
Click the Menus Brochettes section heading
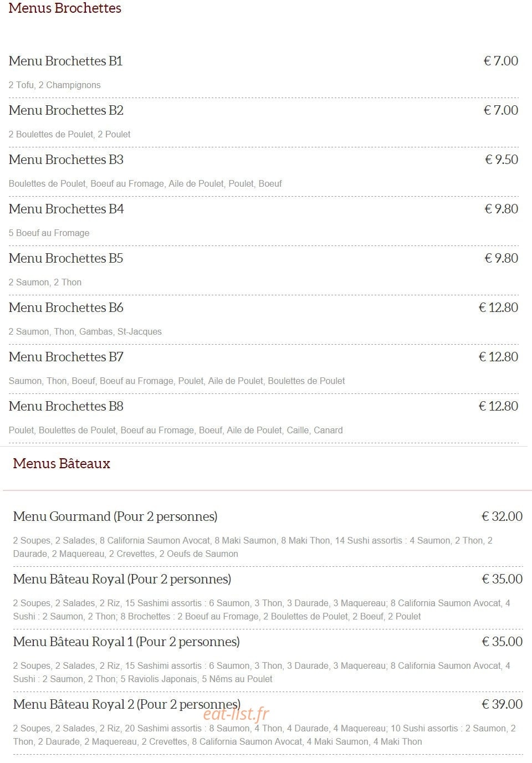coord(65,8)
